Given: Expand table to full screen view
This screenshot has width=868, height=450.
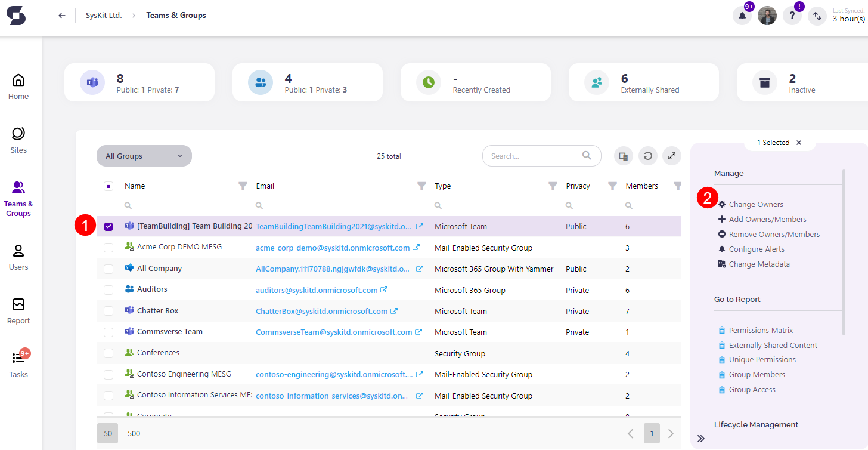Looking at the screenshot, I should tap(672, 156).
